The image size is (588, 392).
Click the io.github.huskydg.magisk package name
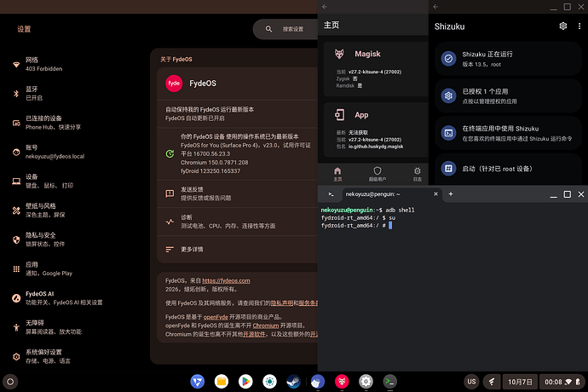(x=376, y=147)
